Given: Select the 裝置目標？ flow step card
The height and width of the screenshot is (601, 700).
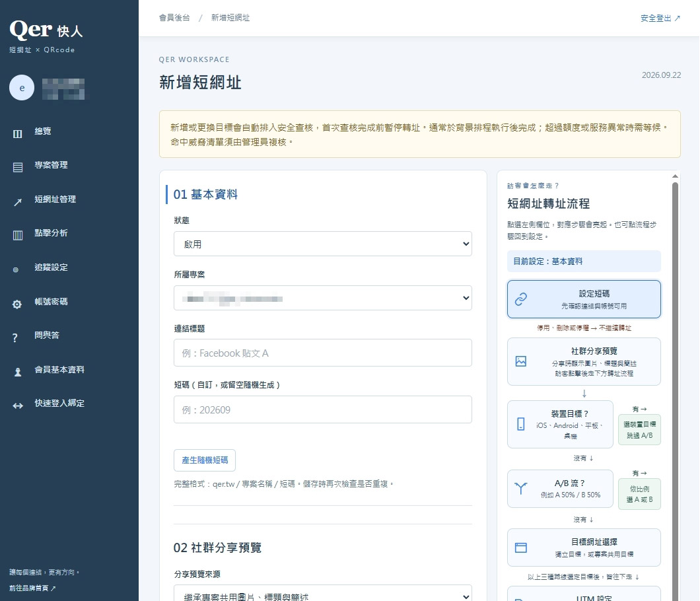Looking at the screenshot, I should tap(560, 424).
